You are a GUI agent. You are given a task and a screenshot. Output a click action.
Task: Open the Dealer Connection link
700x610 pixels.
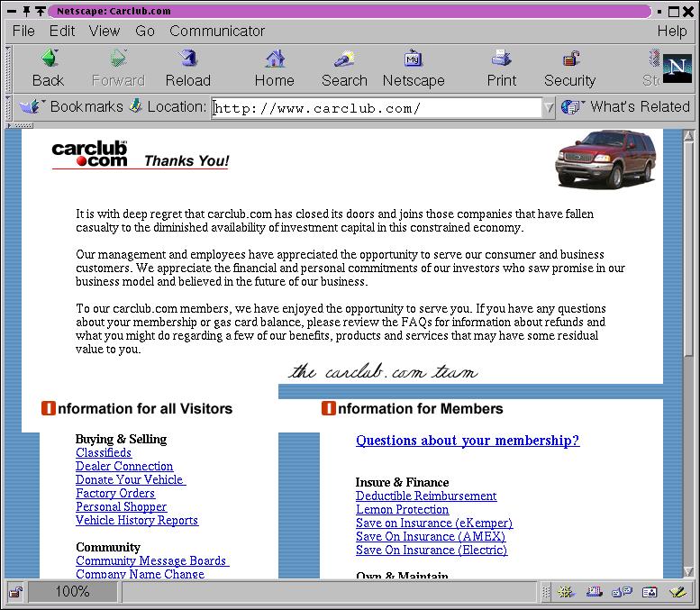pos(124,466)
